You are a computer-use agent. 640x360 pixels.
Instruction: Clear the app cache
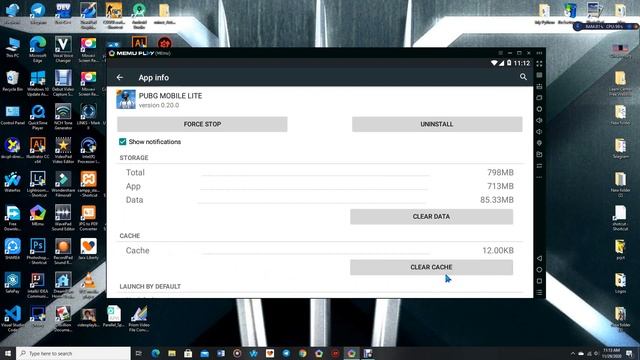pyautogui.click(x=431, y=267)
